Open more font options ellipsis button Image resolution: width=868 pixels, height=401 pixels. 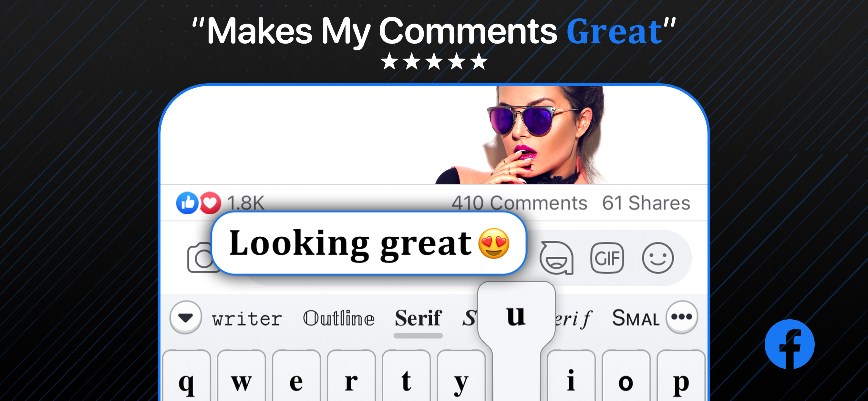coord(681,317)
